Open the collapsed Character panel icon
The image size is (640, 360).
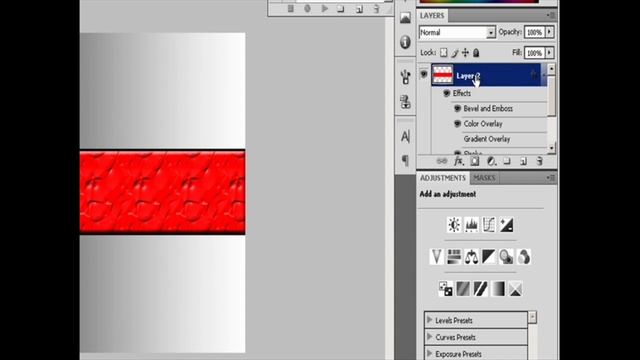(x=405, y=136)
